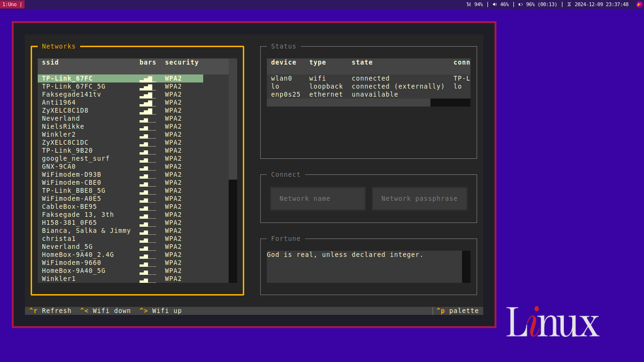
Task: Click the lo loopback device row
Action: tap(369, 86)
